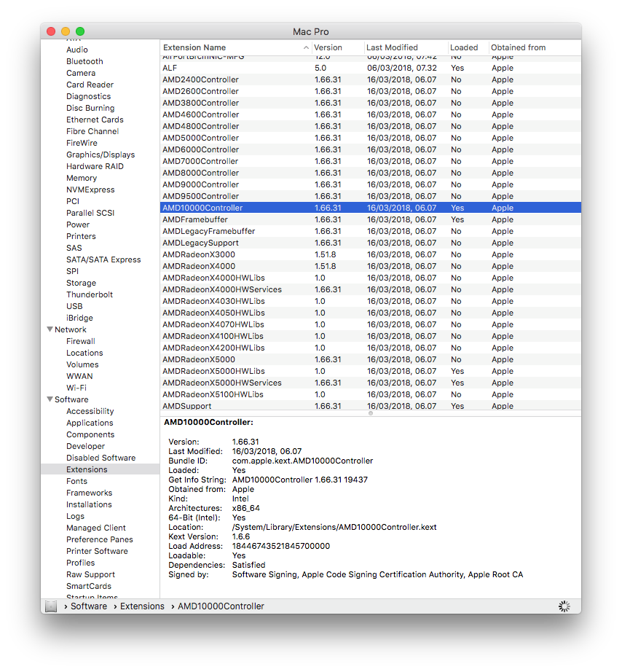This screenshot has height=672, width=622.
Task: Open NVMExpress in the sidebar
Action: coord(90,190)
